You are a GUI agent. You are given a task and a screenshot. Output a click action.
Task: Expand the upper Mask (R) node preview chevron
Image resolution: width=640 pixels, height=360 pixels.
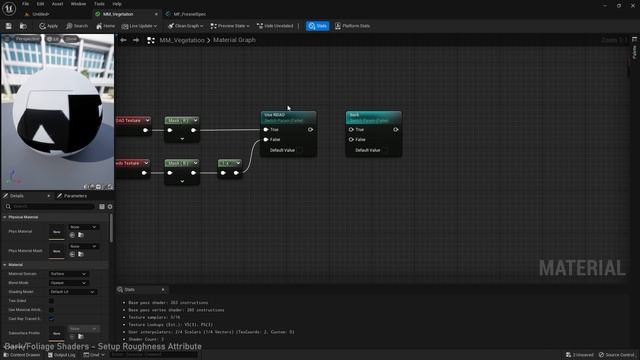[182, 139]
